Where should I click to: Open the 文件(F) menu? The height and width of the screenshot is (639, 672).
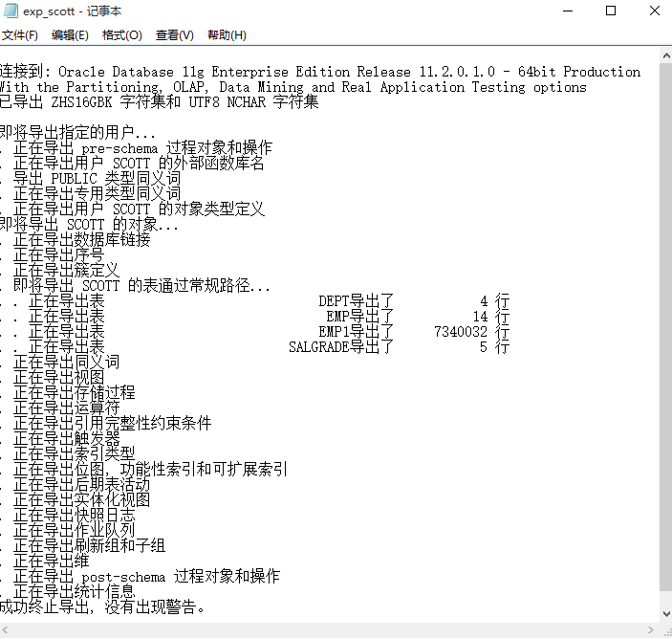[x=20, y=35]
